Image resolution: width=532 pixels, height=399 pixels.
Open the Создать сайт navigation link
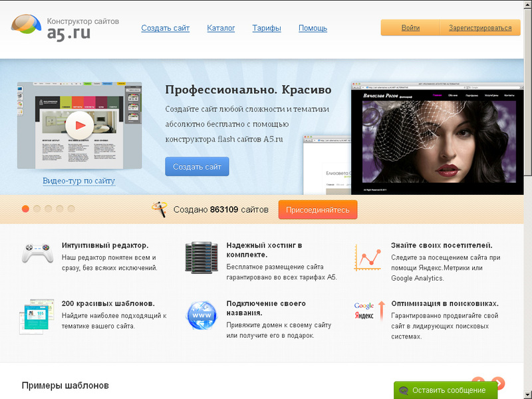pos(165,28)
